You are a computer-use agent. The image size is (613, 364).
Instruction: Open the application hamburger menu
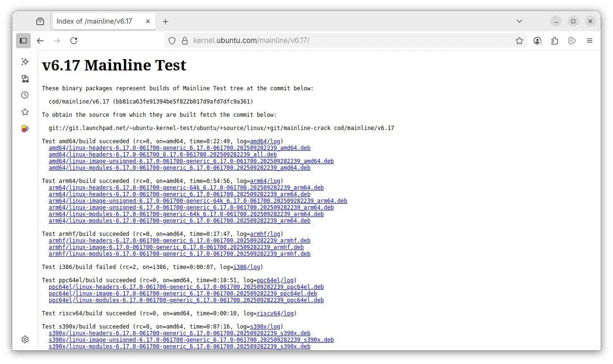click(589, 41)
